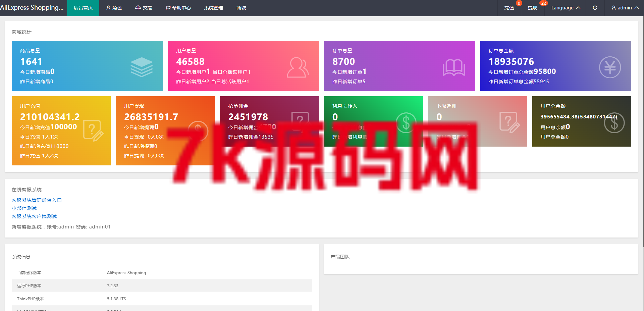Viewport: 644px width, 311px height.
Task: Open the 系统管理 menu
Action: coord(214,8)
